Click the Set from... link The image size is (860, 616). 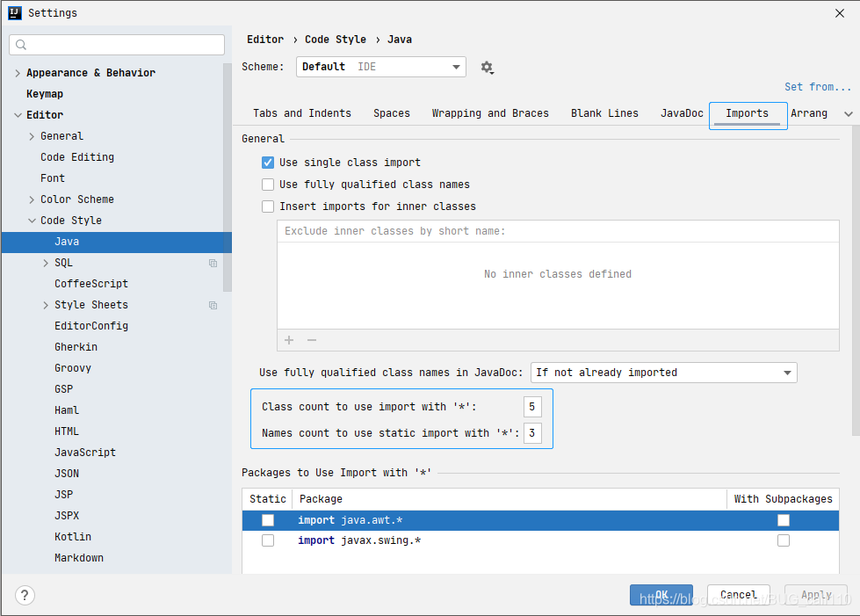[817, 86]
